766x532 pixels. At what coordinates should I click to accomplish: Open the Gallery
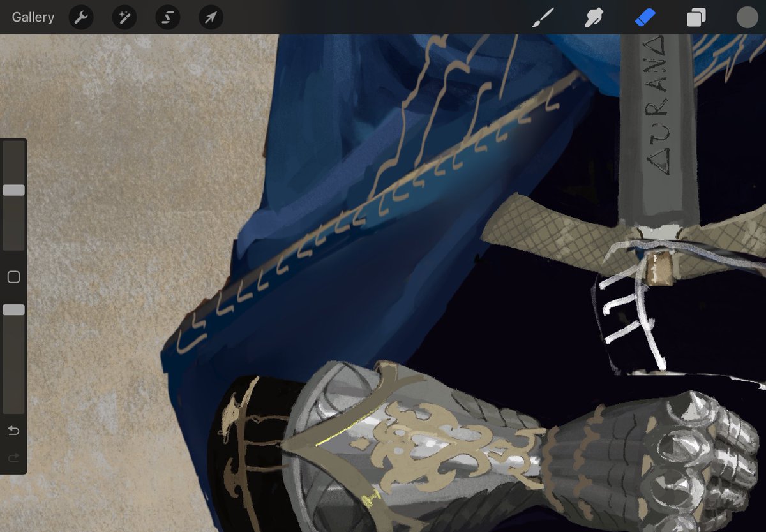point(33,17)
